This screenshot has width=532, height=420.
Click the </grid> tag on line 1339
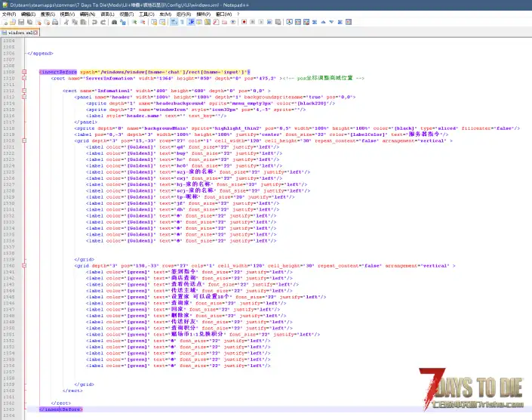(85, 259)
